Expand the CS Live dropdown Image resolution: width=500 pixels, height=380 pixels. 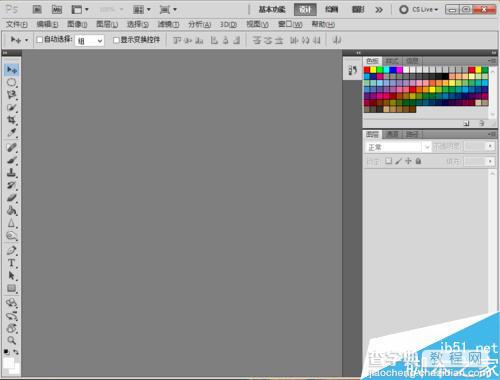coord(419,10)
